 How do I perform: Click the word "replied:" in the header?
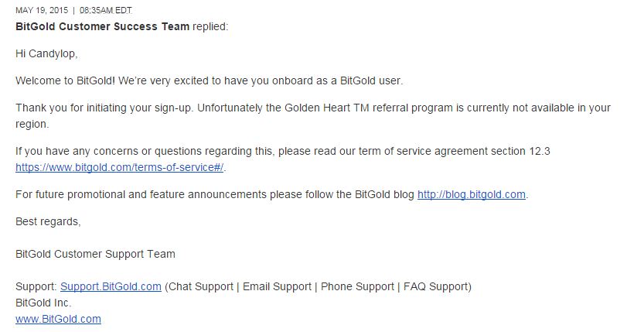click(x=210, y=26)
